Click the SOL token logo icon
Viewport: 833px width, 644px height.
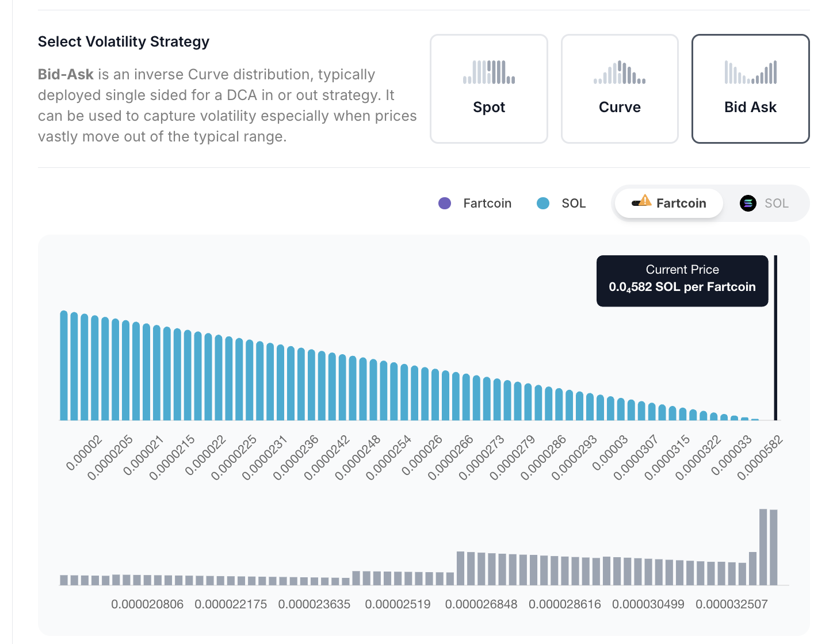[x=748, y=204]
